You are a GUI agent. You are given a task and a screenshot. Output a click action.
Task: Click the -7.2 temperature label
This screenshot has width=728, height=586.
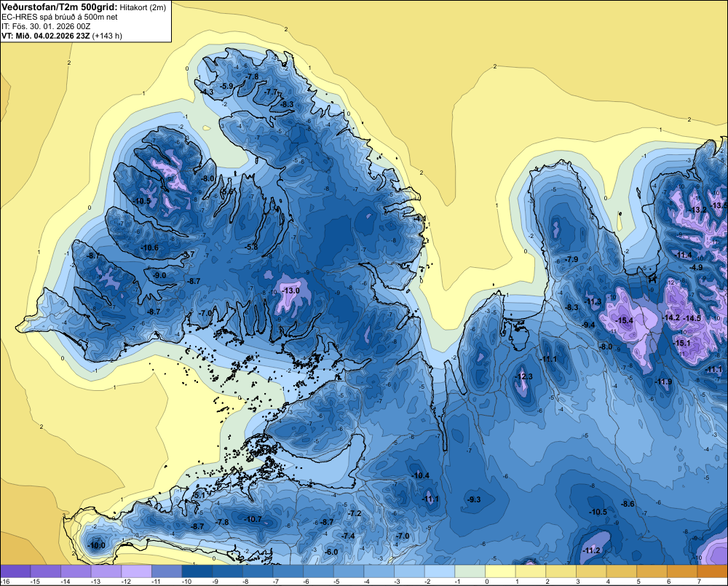click(355, 513)
